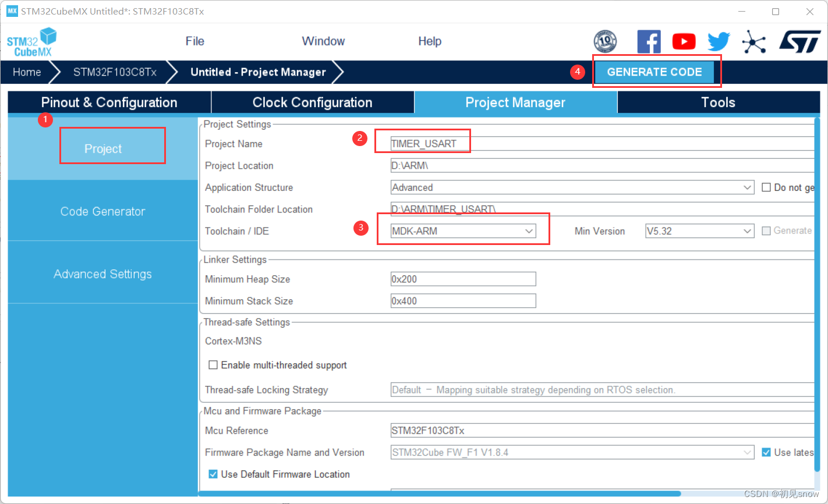Open the File menu
This screenshot has height=504, width=828.
(x=194, y=41)
